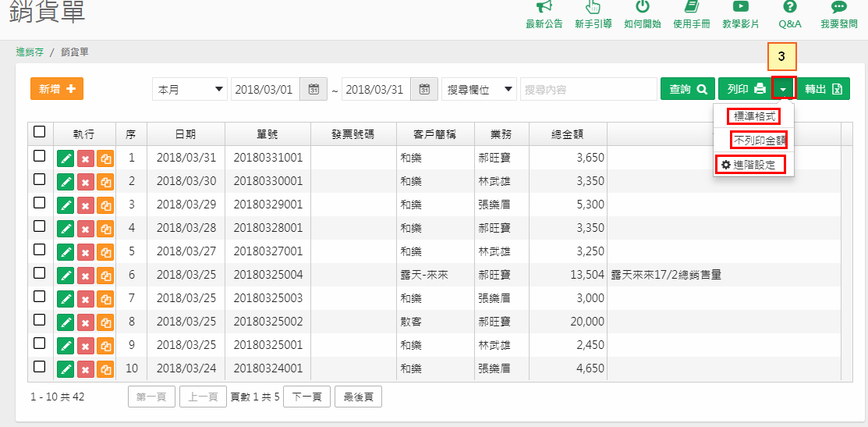Copy order 20180329001 with orange duplicate icon
The width and height of the screenshot is (868, 427).
coord(105,205)
